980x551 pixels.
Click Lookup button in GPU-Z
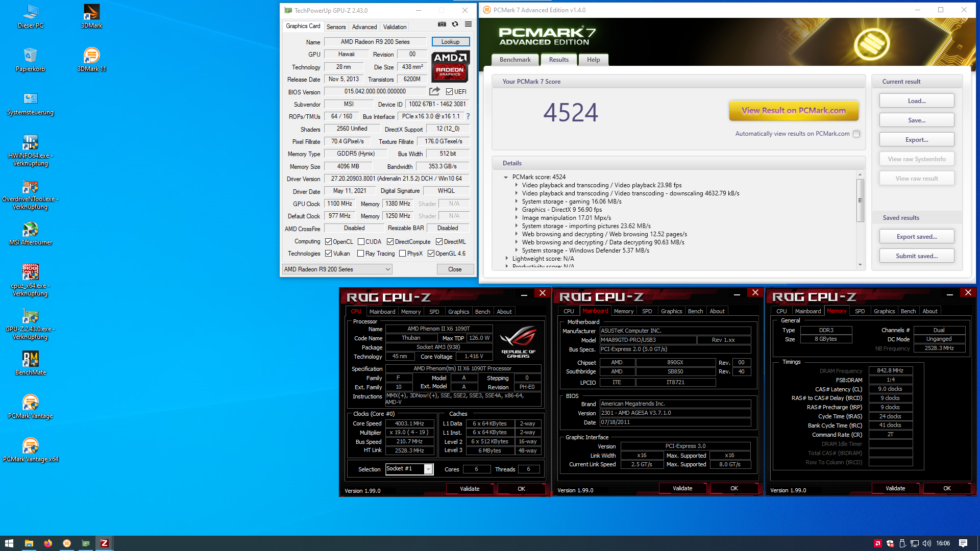pyautogui.click(x=450, y=42)
